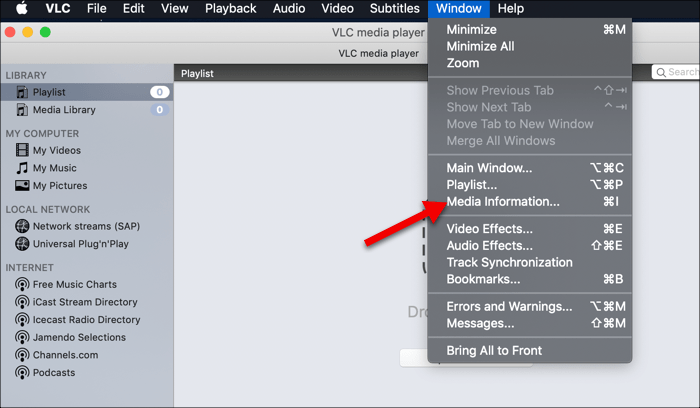
Task: Open the My Pictures icon
Action: (22, 186)
